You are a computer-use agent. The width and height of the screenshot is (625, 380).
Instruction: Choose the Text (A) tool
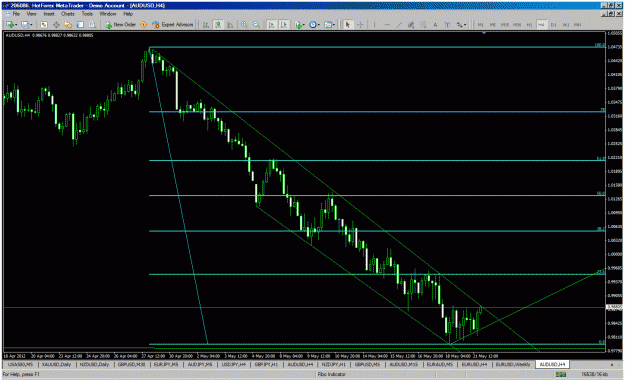(x=435, y=25)
